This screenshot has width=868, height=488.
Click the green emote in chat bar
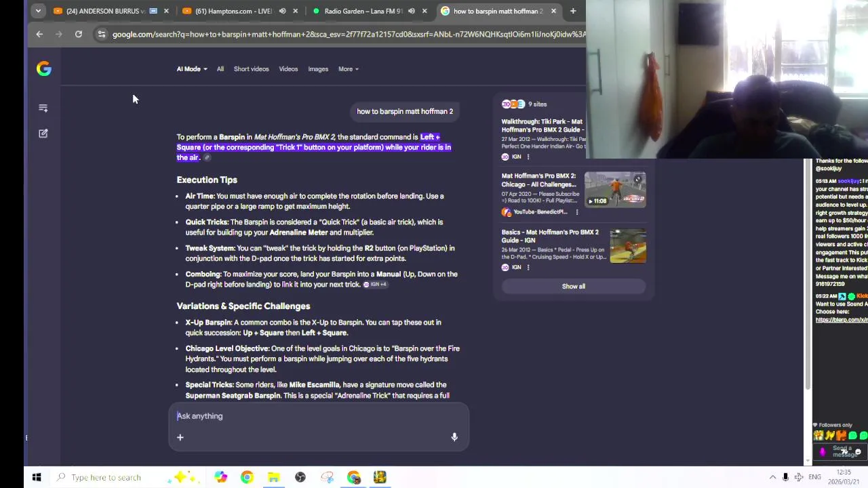click(x=853, y=436)
